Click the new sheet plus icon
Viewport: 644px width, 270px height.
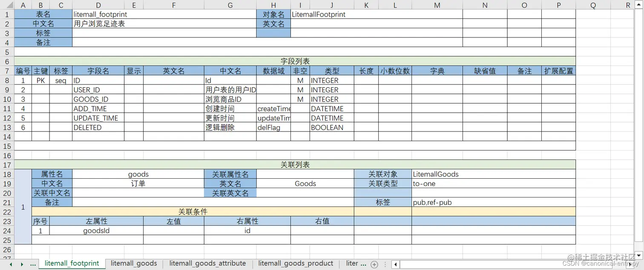pos(374,264)
